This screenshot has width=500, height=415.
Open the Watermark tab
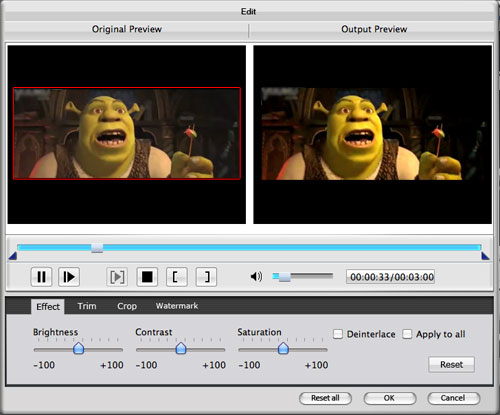tap(177, 306)
